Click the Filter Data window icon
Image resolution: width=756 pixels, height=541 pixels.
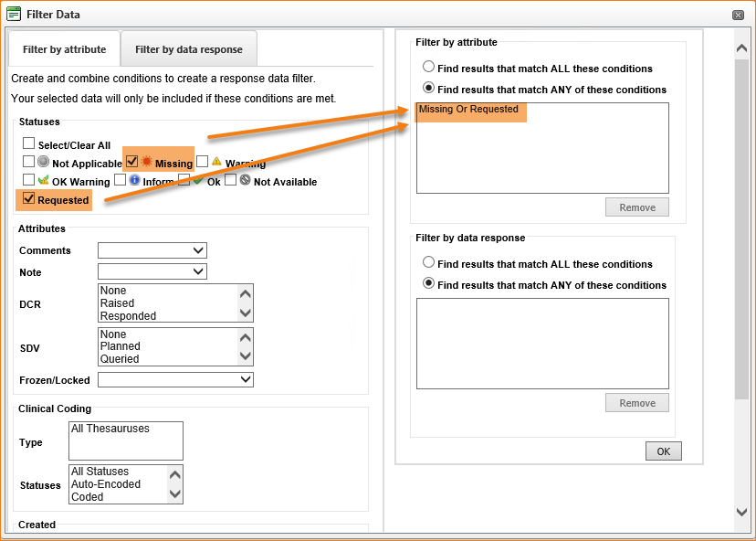click(14, 14)
